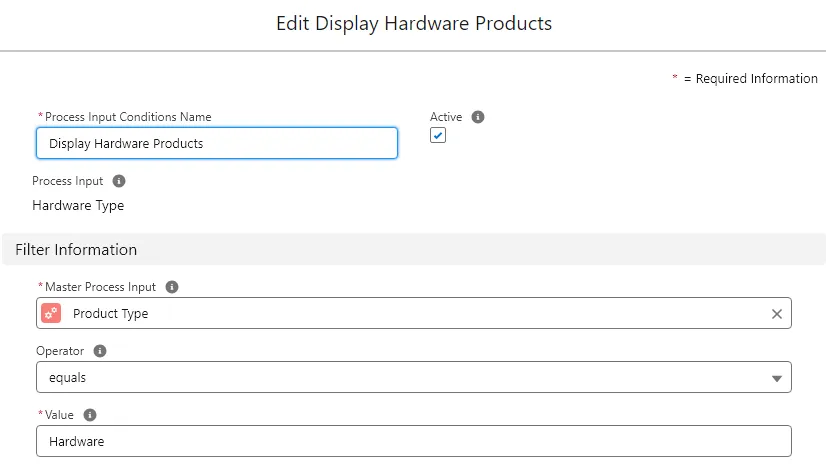This screenshot has height=472, width=826.
Task: Show the help icon next to Value
Action: 90,415
